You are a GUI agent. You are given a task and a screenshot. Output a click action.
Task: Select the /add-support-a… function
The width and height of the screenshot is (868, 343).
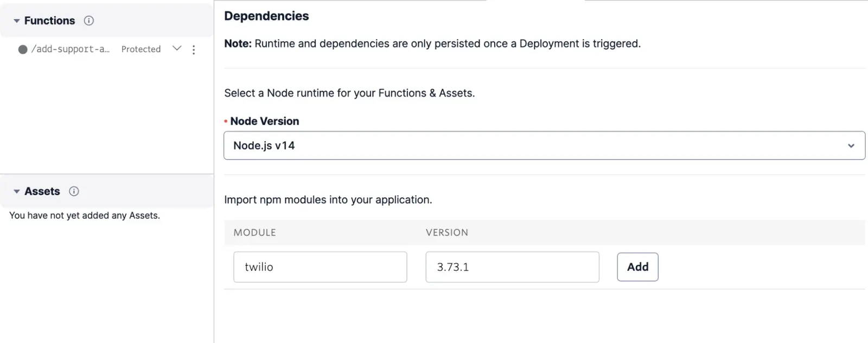point(70,49)
